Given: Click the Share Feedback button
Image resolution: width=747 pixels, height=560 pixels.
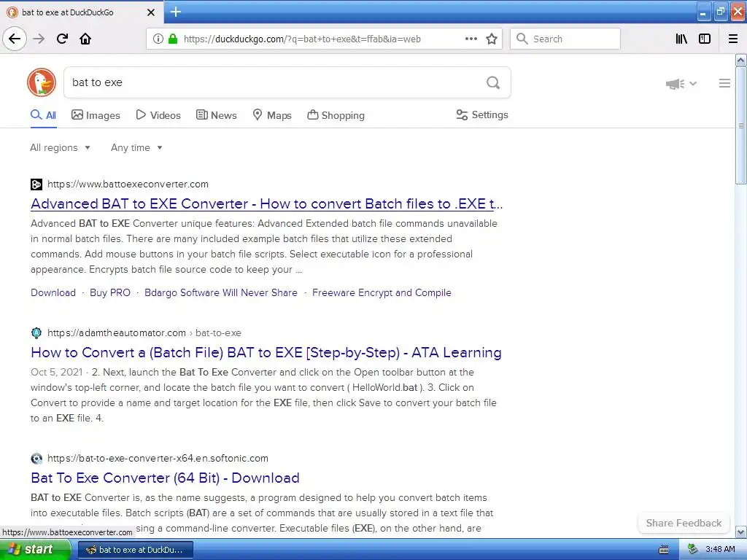Looking at the screenshot, I should [x=684, y=523].
